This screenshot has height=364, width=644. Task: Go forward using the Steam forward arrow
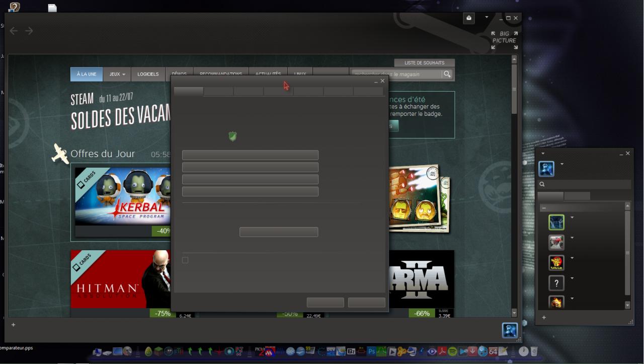pos(29,31)
